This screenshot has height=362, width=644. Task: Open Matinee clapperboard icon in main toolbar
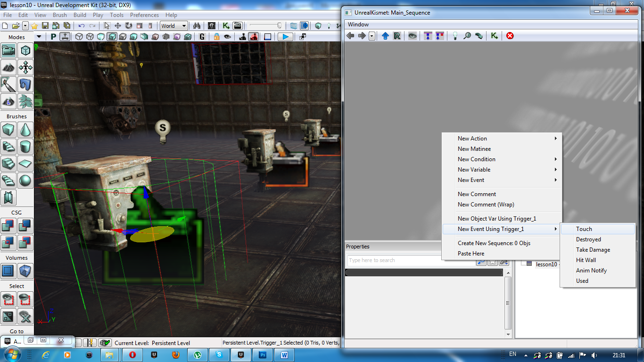(x=237, y=26)
